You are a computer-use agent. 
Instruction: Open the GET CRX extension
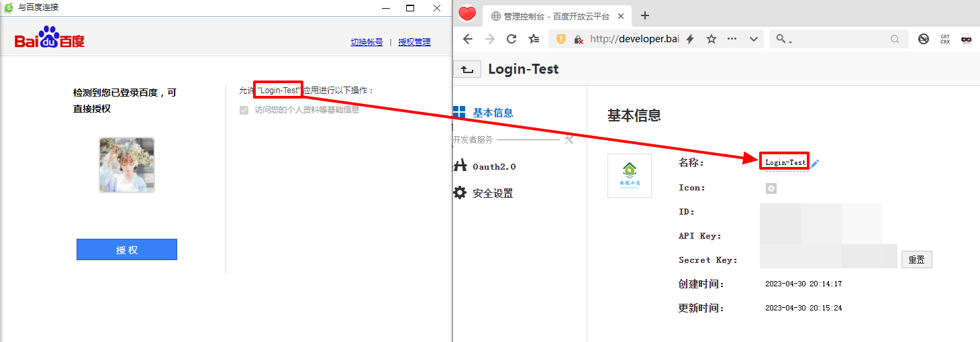(x=945, y=39)
